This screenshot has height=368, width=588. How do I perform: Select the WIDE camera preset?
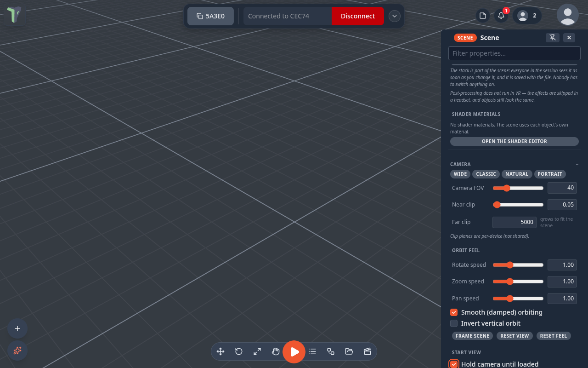click(460, 174)
